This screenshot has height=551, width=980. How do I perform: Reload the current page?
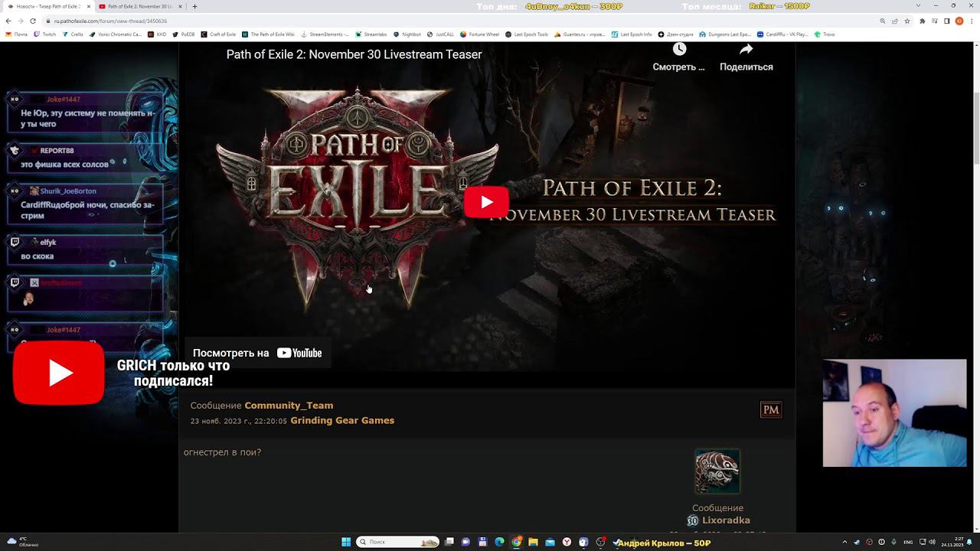click(x=32, y=21)
